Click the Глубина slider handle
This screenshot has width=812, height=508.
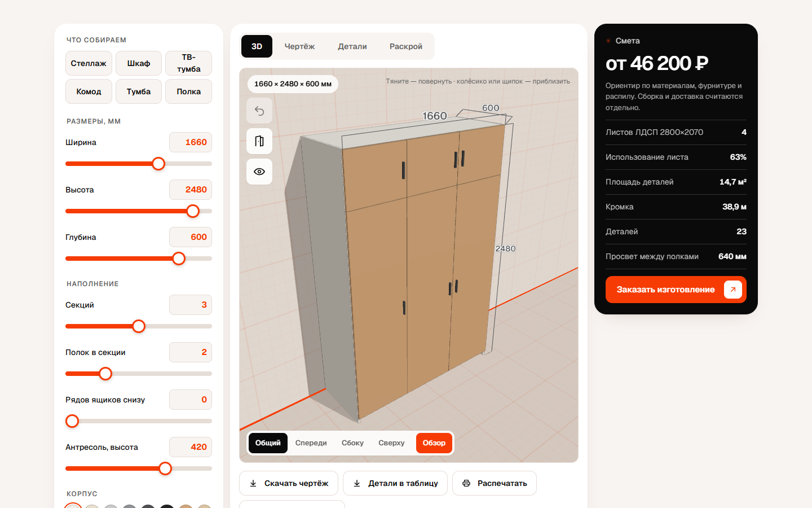pos(179,259)
